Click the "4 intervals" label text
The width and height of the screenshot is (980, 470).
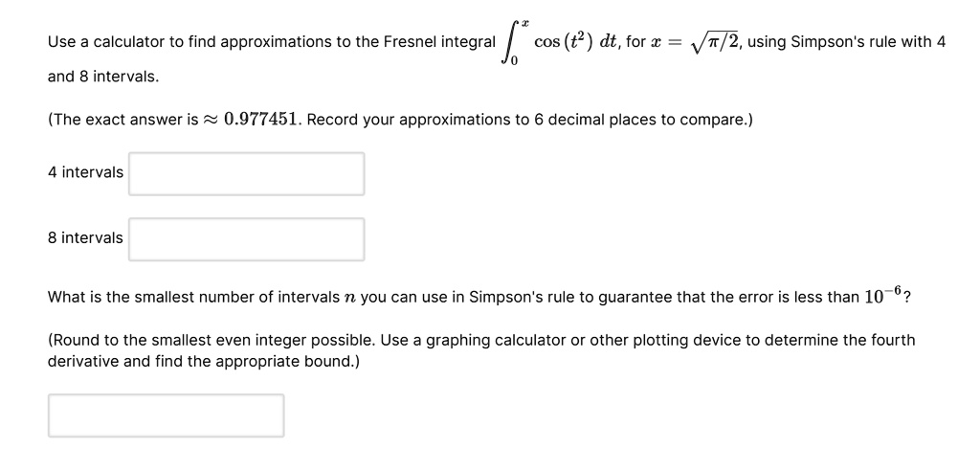click(85, 172)
